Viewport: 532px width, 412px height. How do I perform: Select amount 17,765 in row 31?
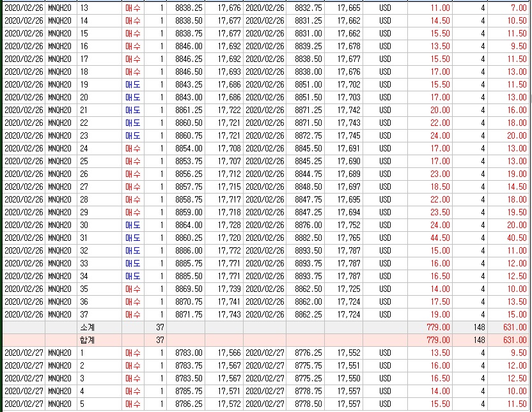(348, 238)
